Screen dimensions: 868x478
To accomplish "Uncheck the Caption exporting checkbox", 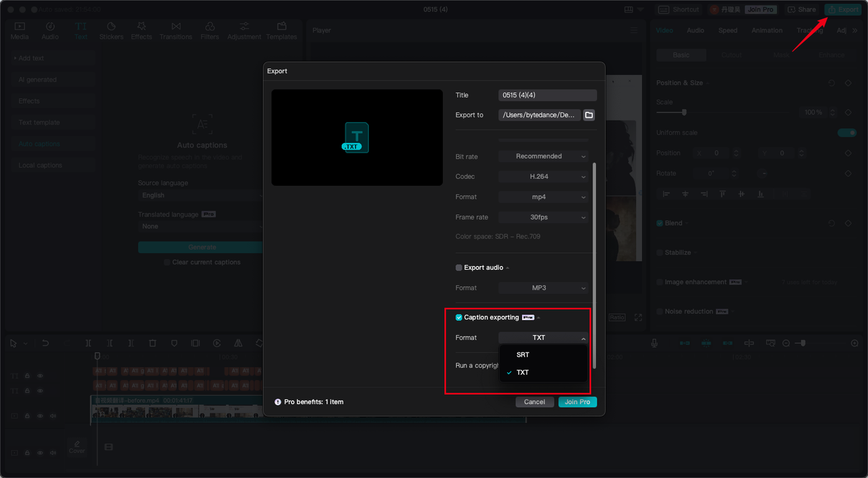I will coord(459,317).
